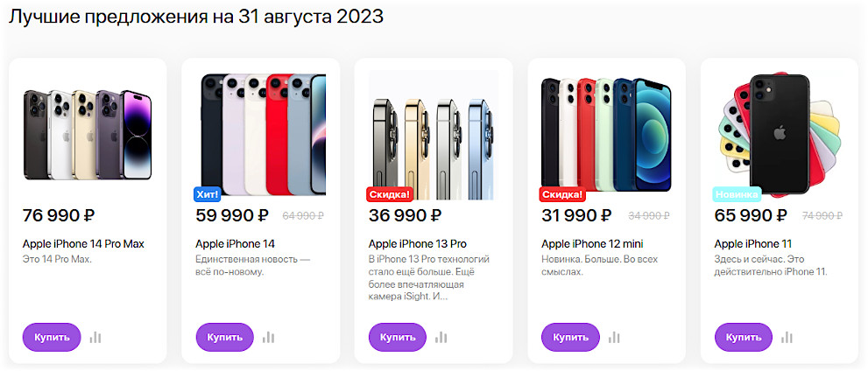Screen dimensions: 868x371
Task: Click 'Купить' under iPhone 12 mini
Action: click(x=570, y=337)
